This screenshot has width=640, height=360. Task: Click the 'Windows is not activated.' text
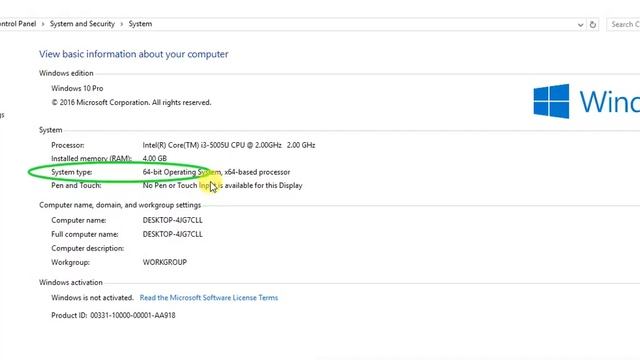(92, 298)
